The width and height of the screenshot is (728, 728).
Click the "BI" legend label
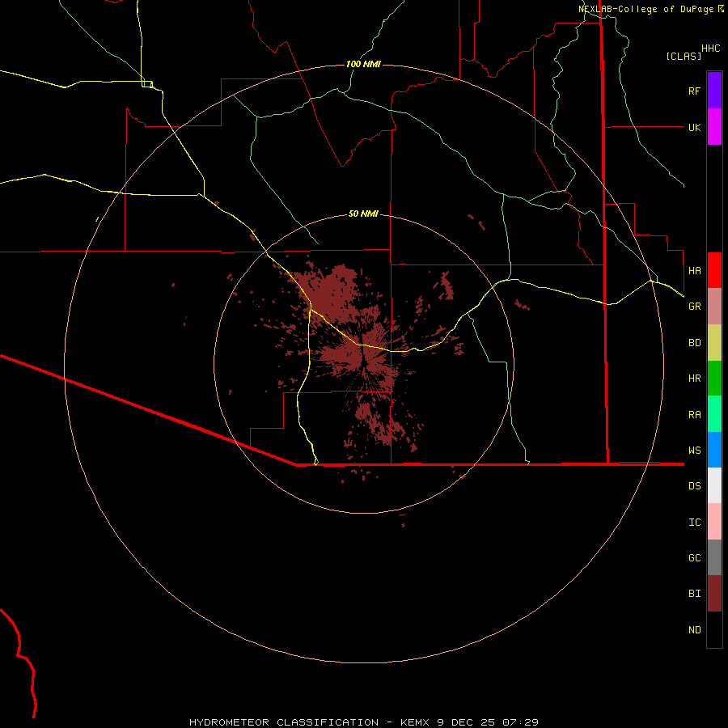(x=694, y=594)
